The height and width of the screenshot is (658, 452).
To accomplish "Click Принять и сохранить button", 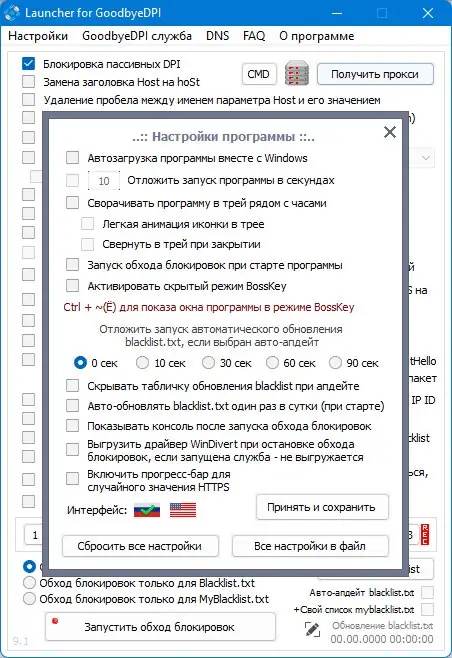I will tap(322, 507).
